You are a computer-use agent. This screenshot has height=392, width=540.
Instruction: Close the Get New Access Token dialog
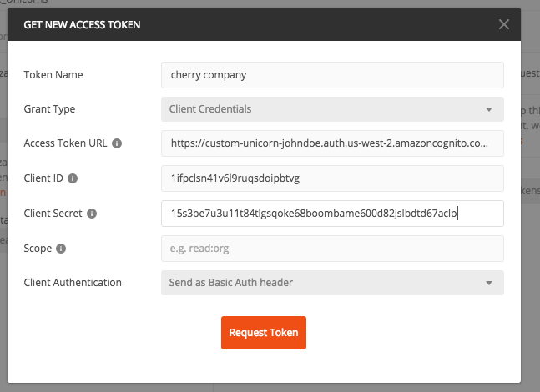(x=504, y=24)
